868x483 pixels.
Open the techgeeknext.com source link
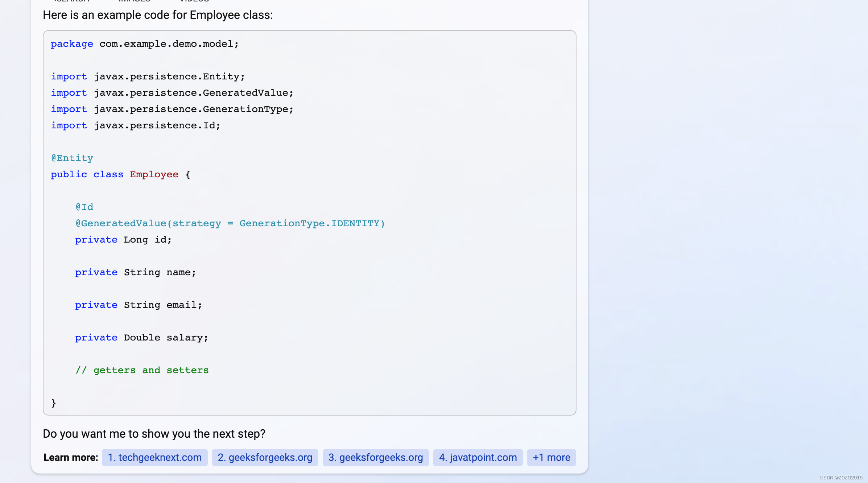155,457
